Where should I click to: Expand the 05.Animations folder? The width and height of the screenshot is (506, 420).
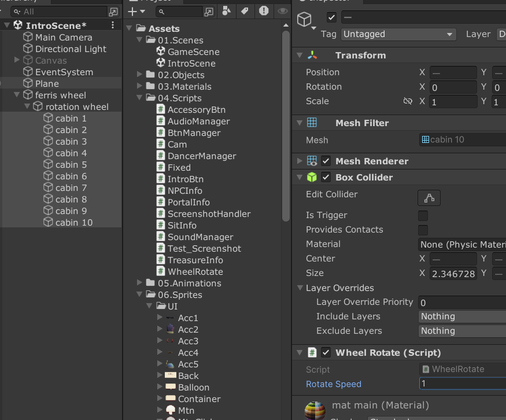[139, 283]
